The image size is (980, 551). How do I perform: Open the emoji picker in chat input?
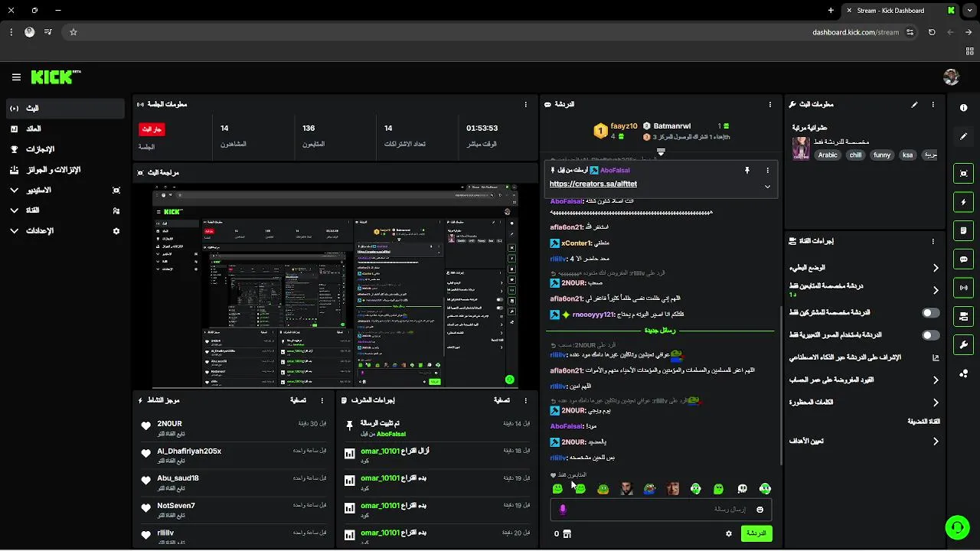759,510
